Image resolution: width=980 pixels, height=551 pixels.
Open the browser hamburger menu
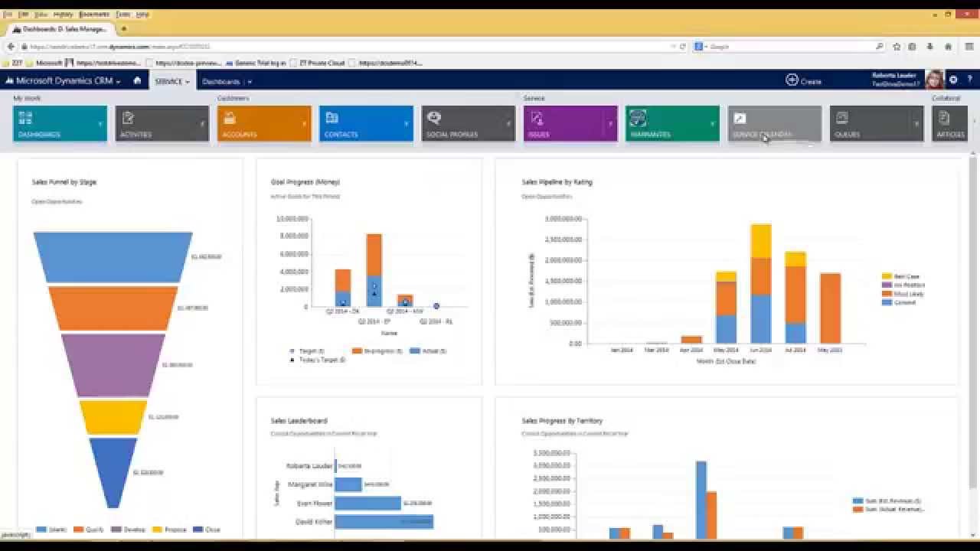coord(969,47)
